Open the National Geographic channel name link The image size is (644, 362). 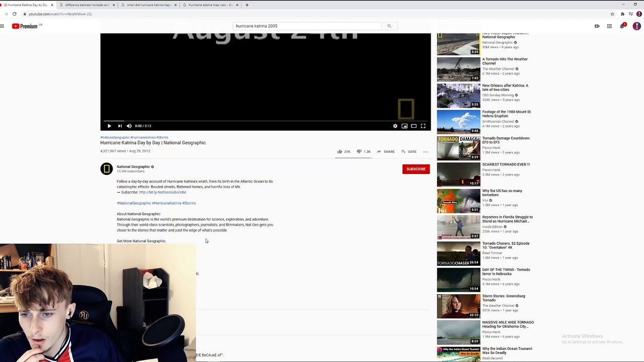point(133,166)
